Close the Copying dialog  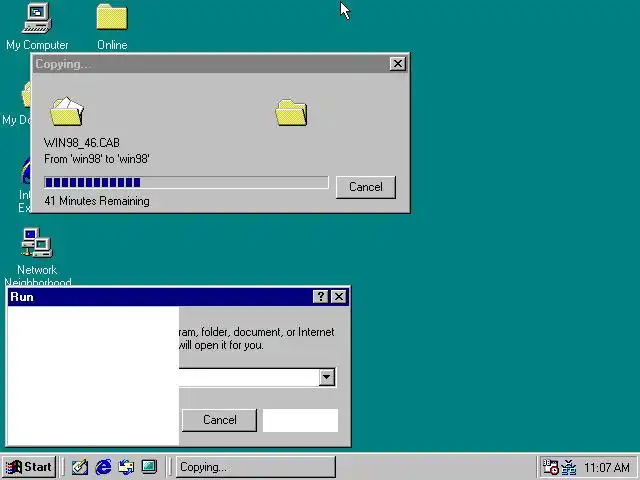(398, 64)
